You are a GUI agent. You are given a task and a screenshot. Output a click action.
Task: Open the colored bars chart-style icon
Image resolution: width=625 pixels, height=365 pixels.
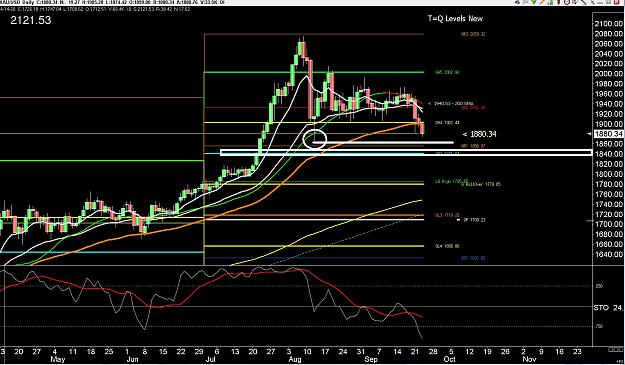pos(550,2)
